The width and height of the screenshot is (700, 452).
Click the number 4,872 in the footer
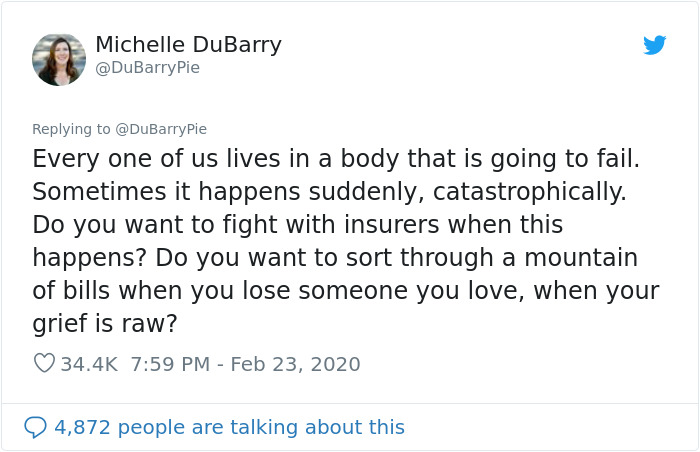(85, 427)
